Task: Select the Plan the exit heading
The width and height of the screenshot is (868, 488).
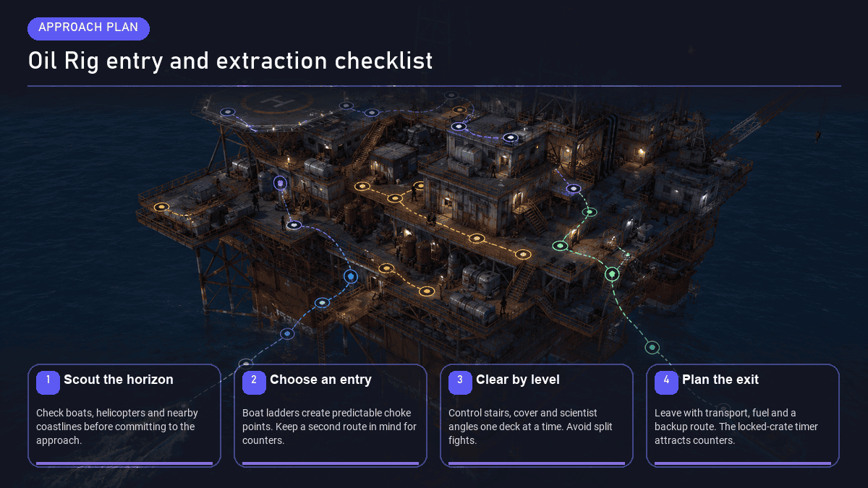Action: point(720,380)
